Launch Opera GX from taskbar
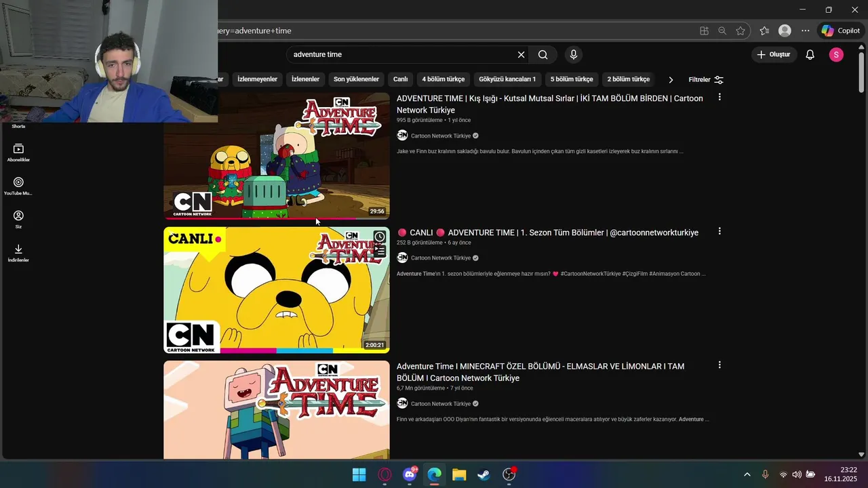This screenshot has height=488, width=868. [384, 474]
